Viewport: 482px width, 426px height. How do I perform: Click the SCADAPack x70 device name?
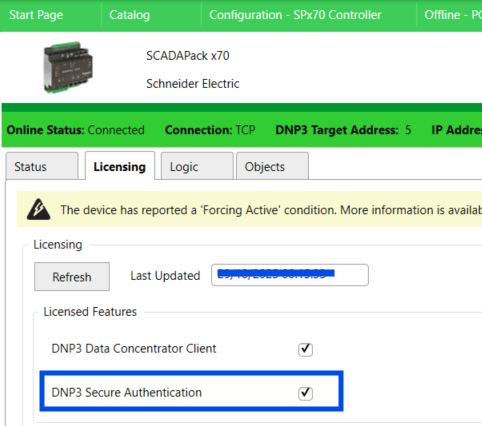[188, 56]
